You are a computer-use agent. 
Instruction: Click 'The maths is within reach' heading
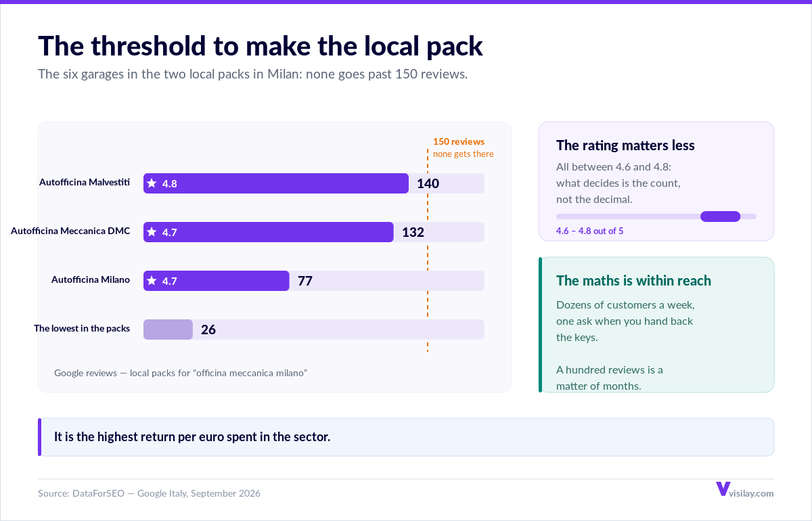coord(633,280)
